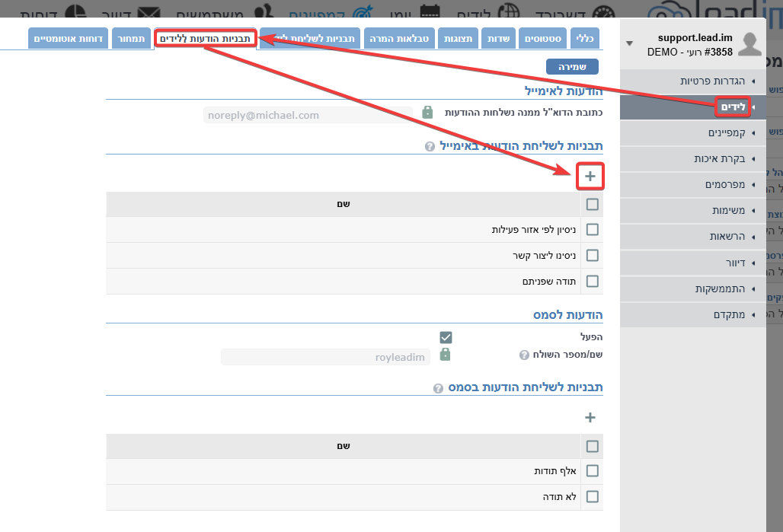
Task: Click the noreply@michael.com email input field
Action: (x=308, y=116)
